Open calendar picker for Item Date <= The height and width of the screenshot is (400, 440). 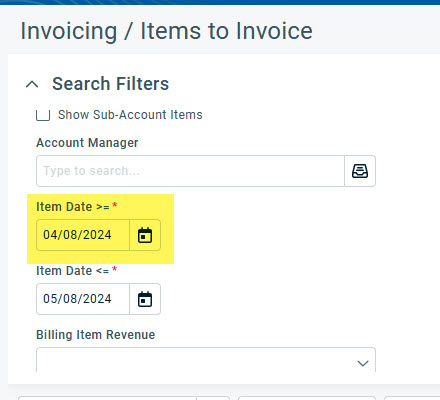[x=145, y=299]
